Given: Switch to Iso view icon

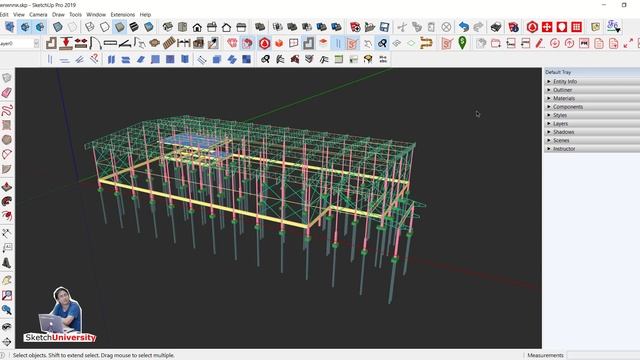Looking at the screenshot, I should click(168, 27).
